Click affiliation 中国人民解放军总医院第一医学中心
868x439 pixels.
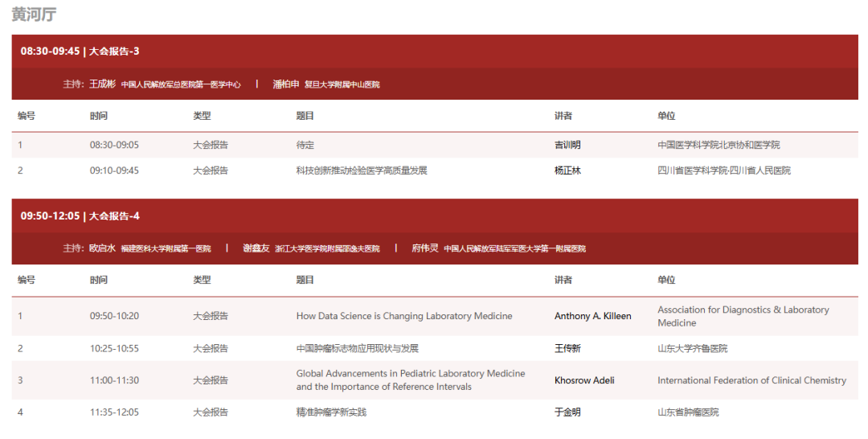181,84
